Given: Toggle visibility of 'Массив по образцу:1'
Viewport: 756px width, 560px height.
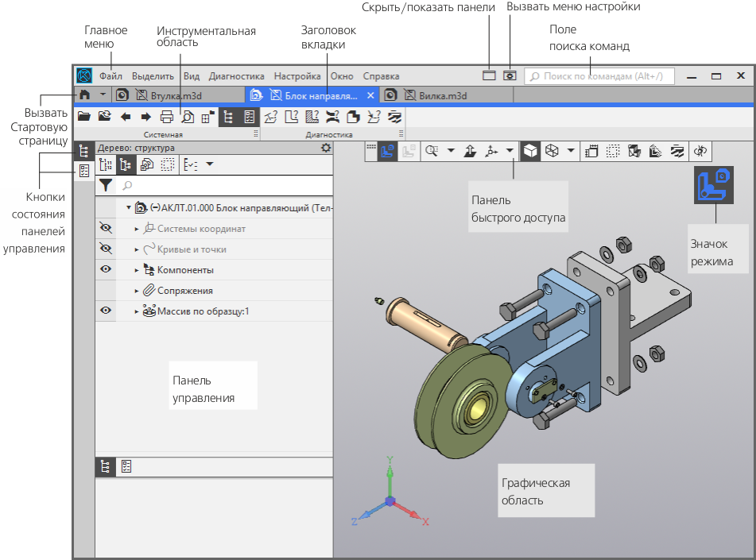Looking at the screenshot, I should click(105, 311).
